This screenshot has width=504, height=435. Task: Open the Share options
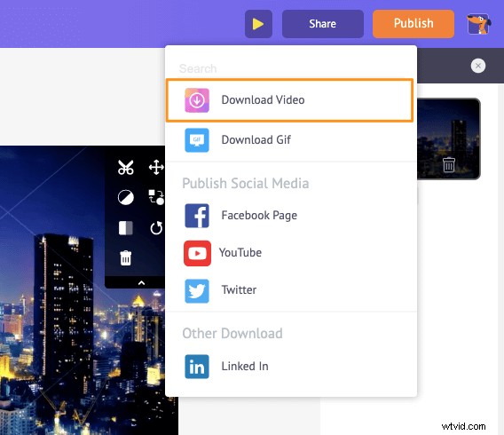click(323, 24)
